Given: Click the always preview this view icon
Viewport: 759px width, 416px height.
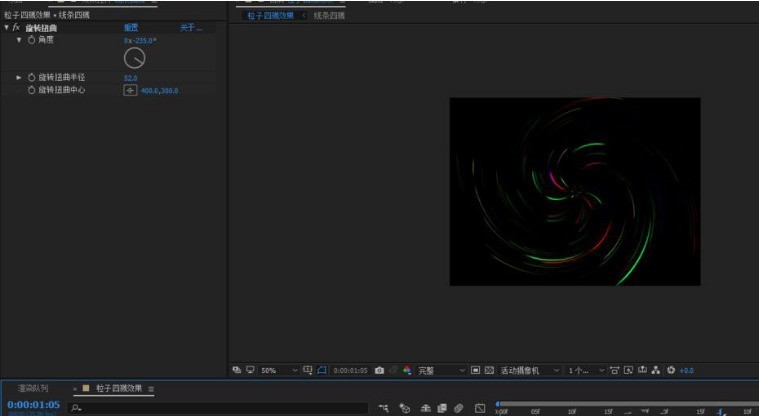Looking at the screenshot, I should [237, 370].
